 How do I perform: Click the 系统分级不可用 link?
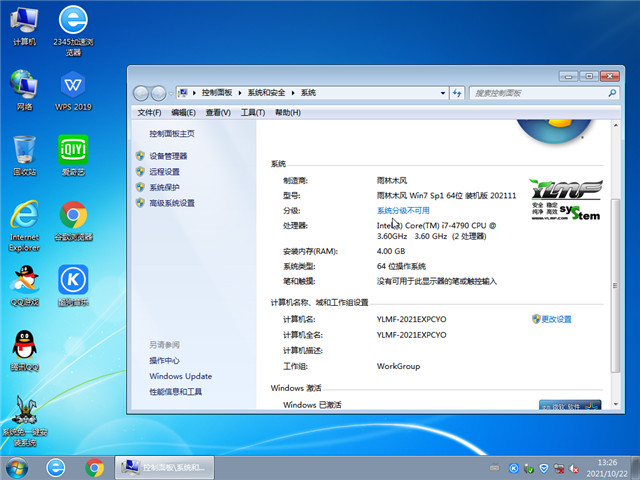coord(403,211)
